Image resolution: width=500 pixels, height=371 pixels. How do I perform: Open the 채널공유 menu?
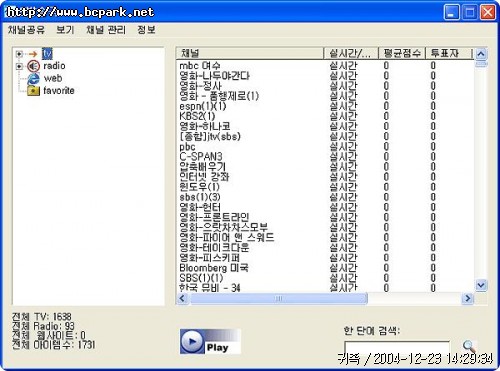point(26,30)
